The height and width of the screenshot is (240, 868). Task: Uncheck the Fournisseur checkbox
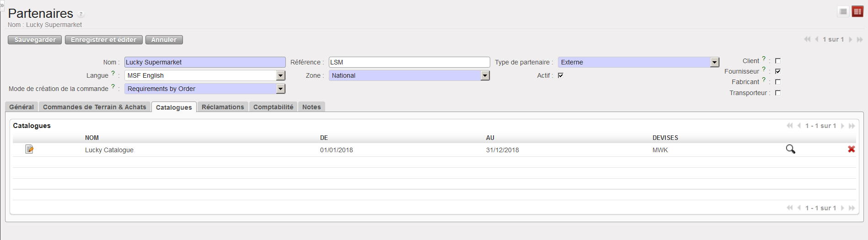778,71
